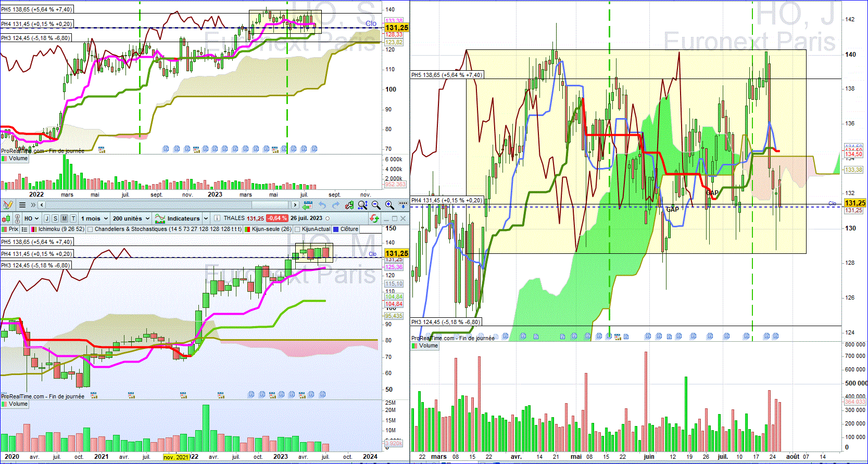Image resolution: width=868 pixels, height=464 pixels.
Task: Zoom in with the plus magnifier
Action: tap(389, 205)
